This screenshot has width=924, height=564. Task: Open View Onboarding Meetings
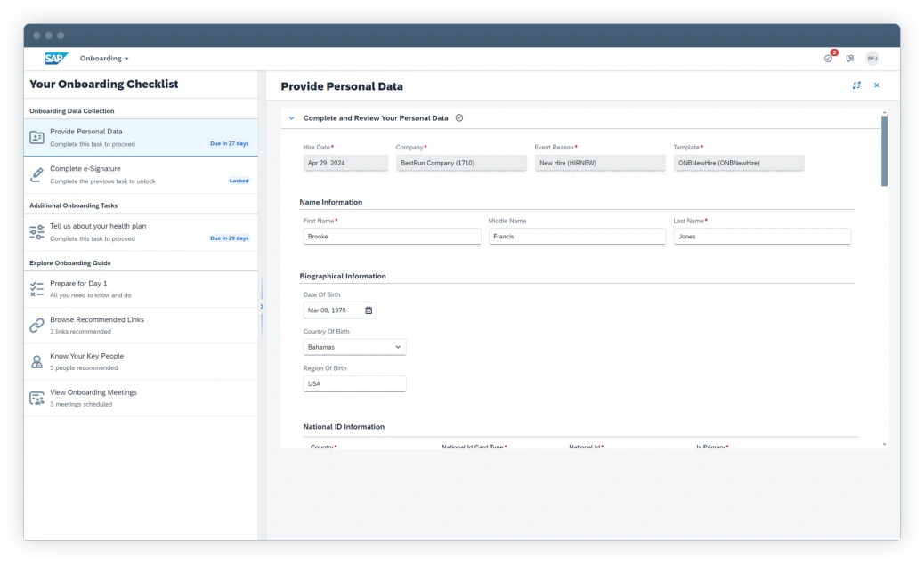tap(141, 398)
